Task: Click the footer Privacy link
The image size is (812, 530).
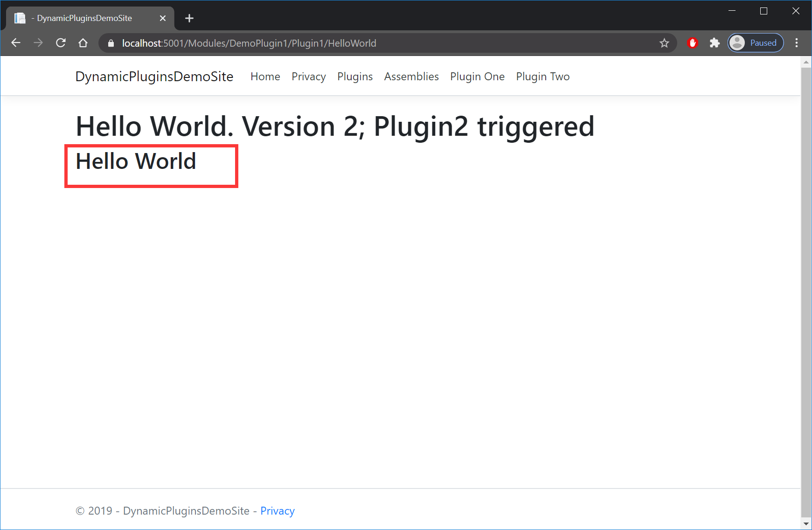Action: tap(278, 511)
